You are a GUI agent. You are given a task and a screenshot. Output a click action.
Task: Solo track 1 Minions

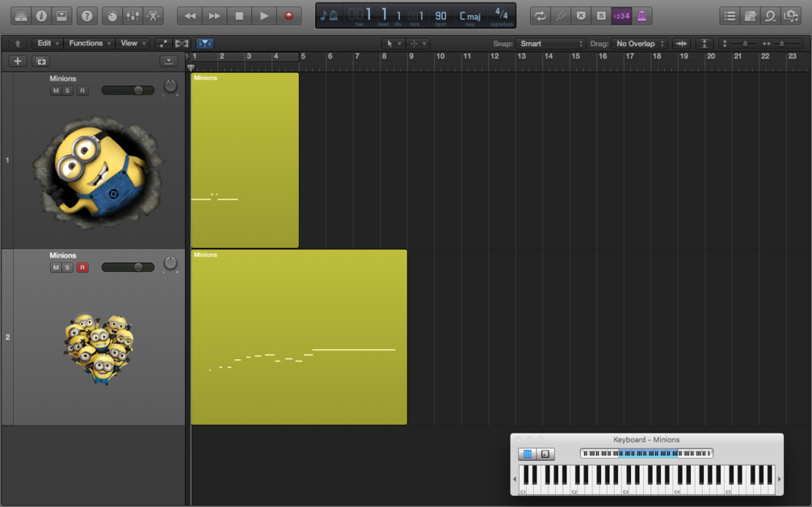point(67,90)
